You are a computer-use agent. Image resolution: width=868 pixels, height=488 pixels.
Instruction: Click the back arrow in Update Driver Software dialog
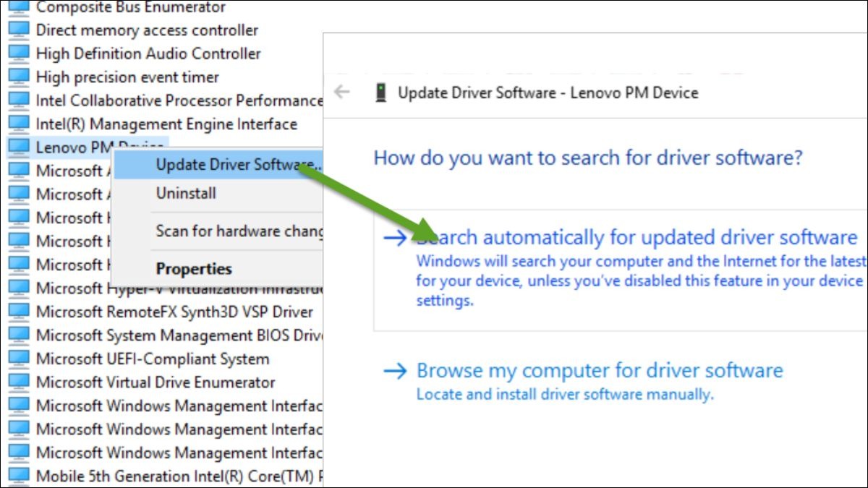tap(342, 92)
